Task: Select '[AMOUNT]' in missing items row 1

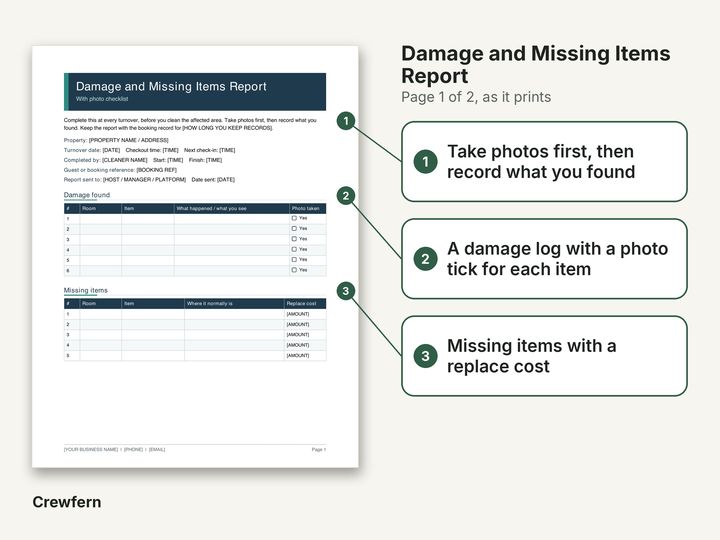Action: (x=298, y=314)
